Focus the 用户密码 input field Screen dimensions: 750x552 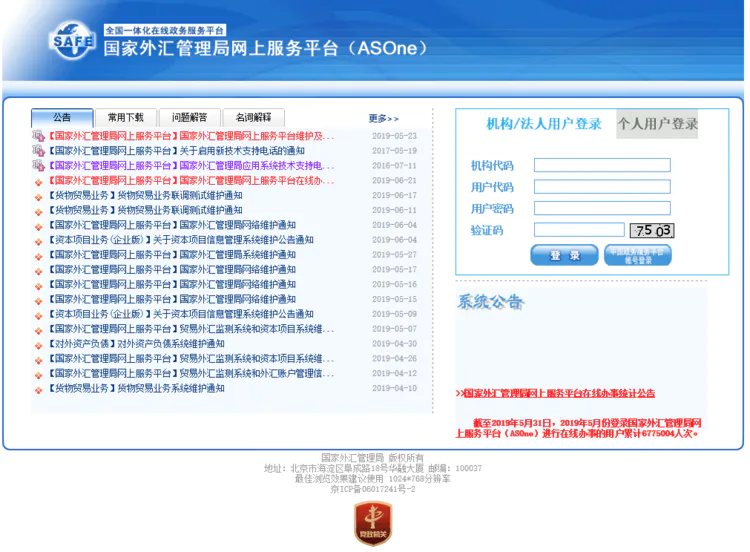[602, 208]
